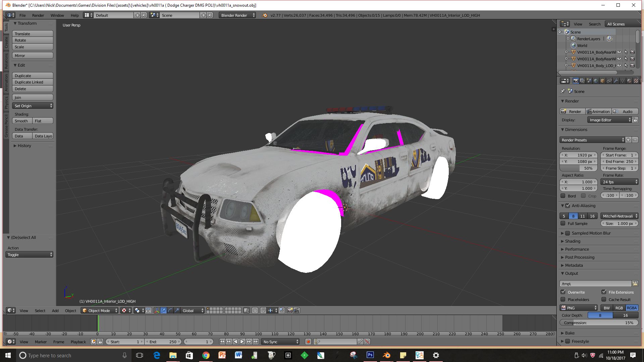This screenshot has height=362, width=644.
Task: Click the Smooth shading button
Action: (x=22, y=121)
